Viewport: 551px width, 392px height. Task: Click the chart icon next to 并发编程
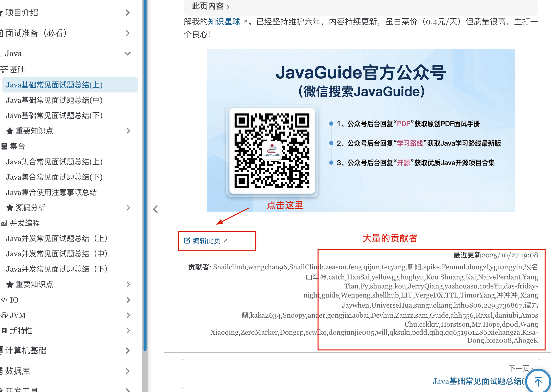4,223
